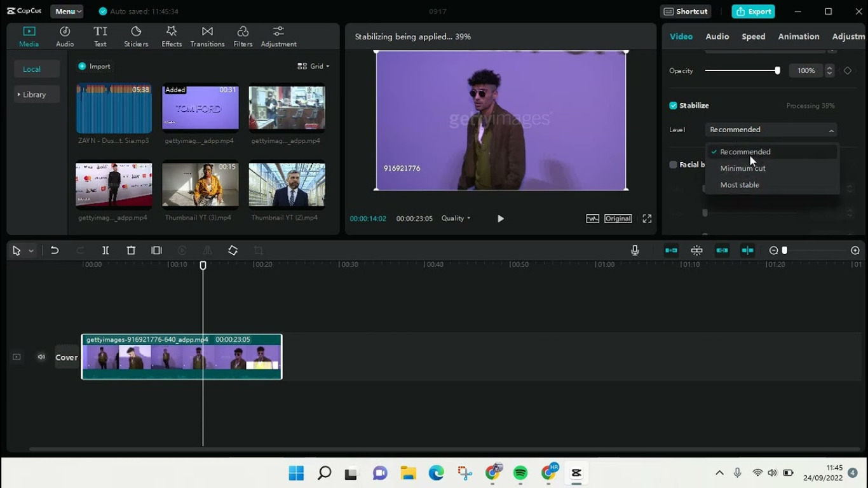Switch to the Speed tab

pos(754,36)
